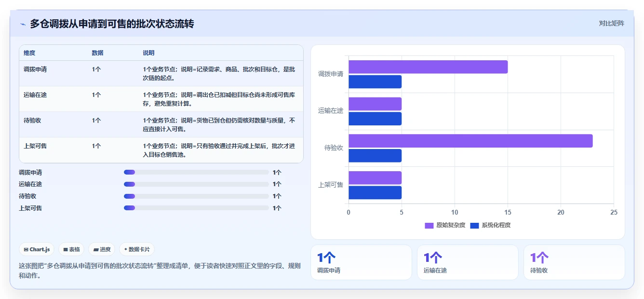Image resolution: width=644 pixels, height=299 pixels.
Task: Click the description mentioning 只有验收通过
Action: tap(219, 150)
